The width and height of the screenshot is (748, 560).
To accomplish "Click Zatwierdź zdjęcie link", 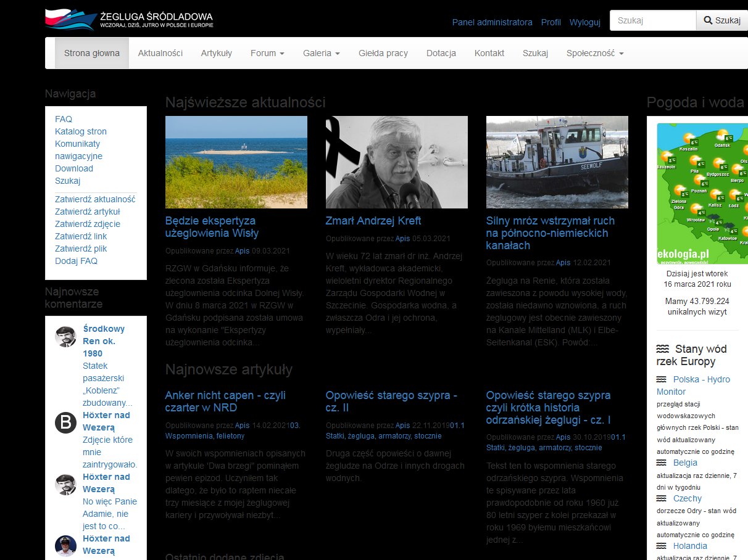I will [x=88, y=224].
